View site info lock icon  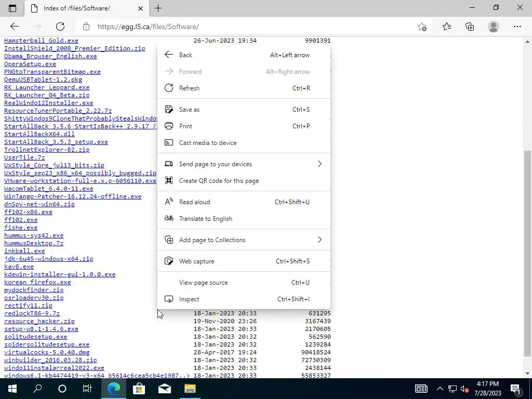click(86, 26)
